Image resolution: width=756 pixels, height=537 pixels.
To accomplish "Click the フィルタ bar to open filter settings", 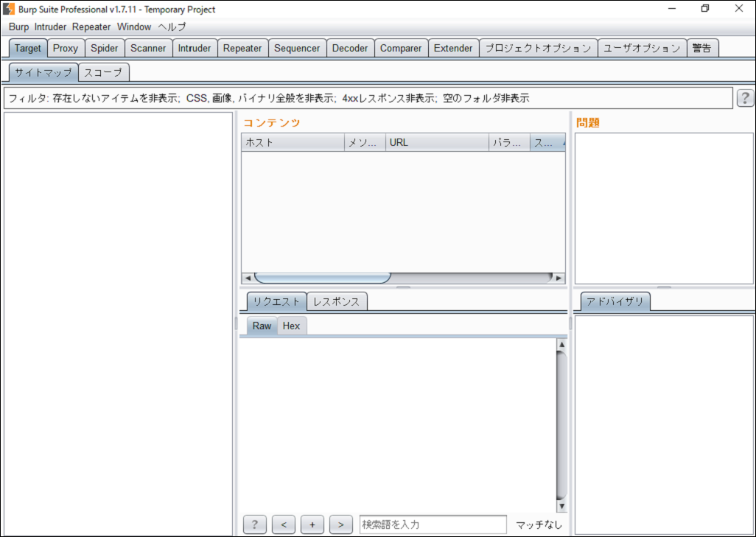I will point(368,98).
